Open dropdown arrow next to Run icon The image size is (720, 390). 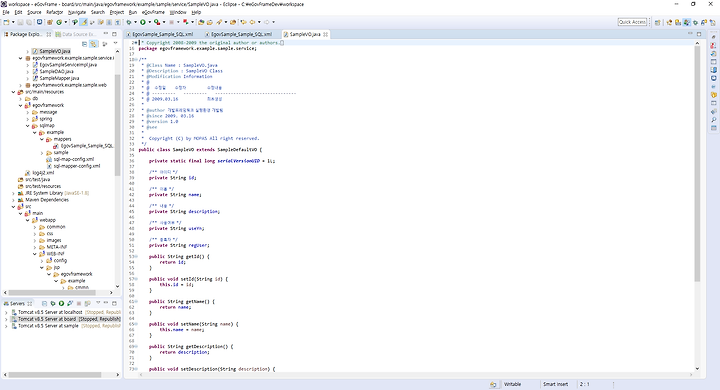tap(150, 22)
